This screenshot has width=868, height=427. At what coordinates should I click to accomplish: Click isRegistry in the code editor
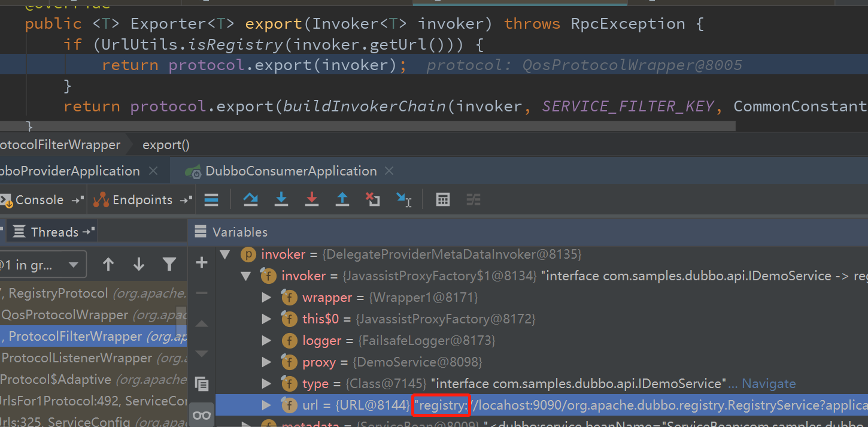(x=235, y=44)
